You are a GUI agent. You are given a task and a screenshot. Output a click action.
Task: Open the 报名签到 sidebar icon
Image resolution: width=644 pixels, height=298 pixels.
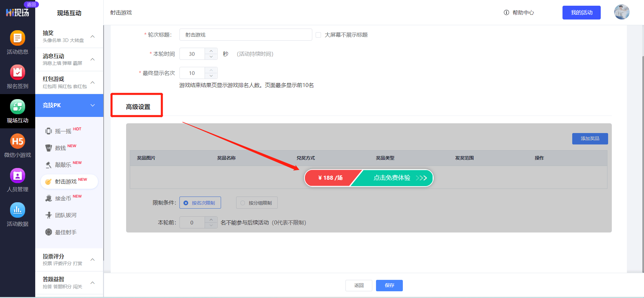(17, 72)
